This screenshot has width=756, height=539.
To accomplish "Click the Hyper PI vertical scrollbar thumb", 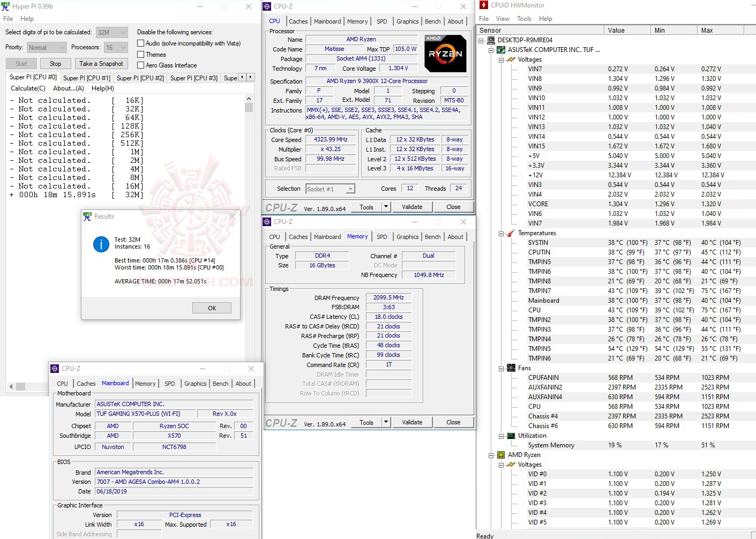I will 249,108.
